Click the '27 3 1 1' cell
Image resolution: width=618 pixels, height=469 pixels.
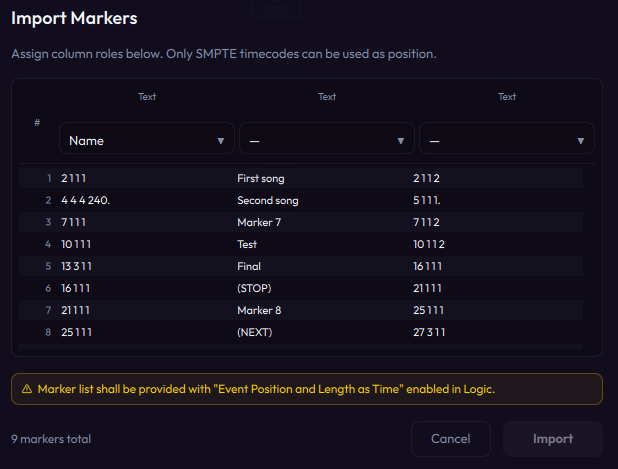click(x=429, y=333)
